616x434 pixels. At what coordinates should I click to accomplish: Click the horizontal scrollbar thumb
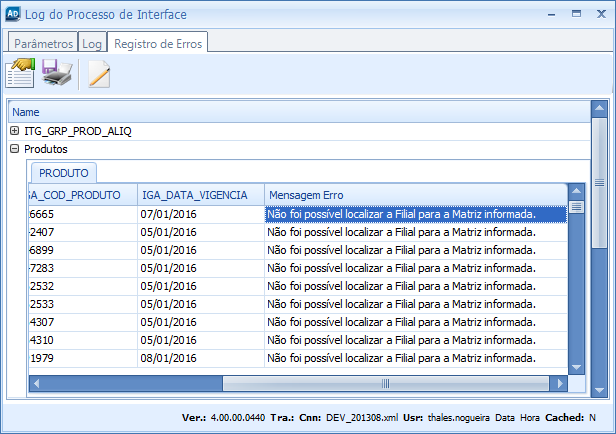click(386, 383)
